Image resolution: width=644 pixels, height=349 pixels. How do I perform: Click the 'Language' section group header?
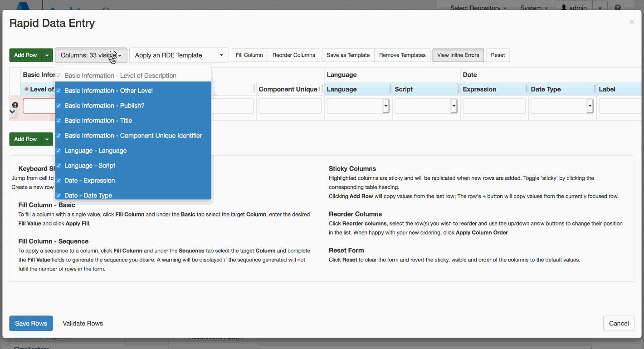point(342,75)
